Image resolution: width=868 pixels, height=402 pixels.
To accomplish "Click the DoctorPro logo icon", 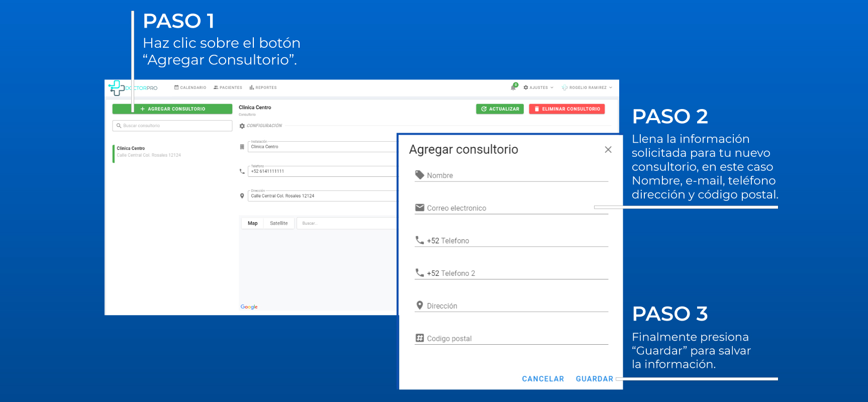I will pyautogui.click(x=117, y=88).
